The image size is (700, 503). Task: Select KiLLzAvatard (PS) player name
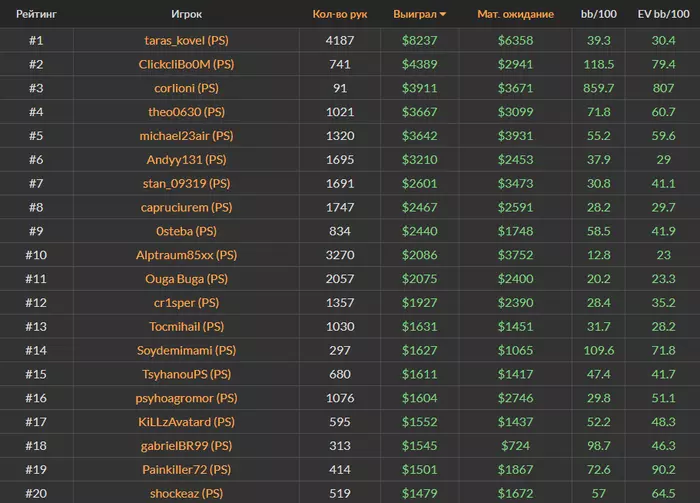coord(187,422)
